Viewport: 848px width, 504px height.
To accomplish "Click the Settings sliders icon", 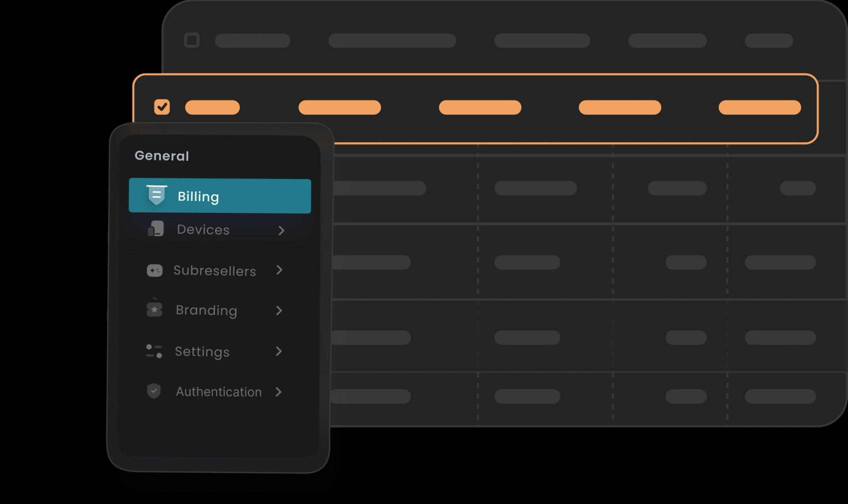I will pyautogui.click(x=154, y=351).
